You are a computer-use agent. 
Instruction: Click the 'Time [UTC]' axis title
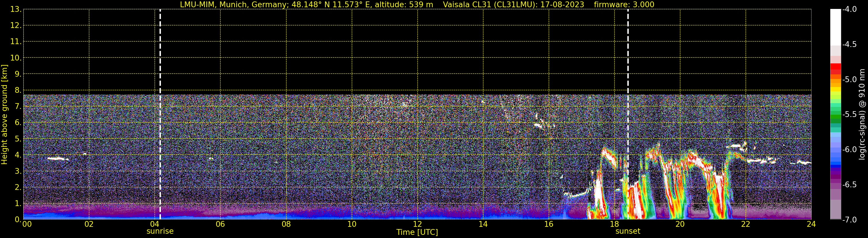point(417,232)
